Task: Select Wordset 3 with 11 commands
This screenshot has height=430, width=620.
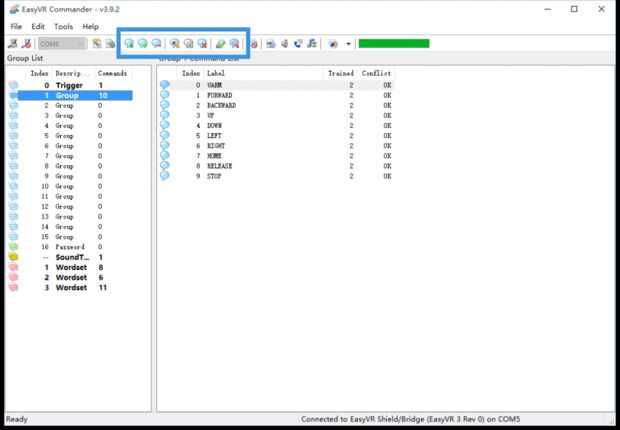Action: [69, 288]
